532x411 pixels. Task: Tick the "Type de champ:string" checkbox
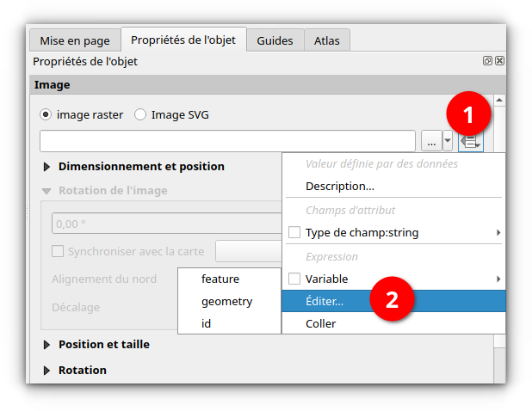(294, 232)
